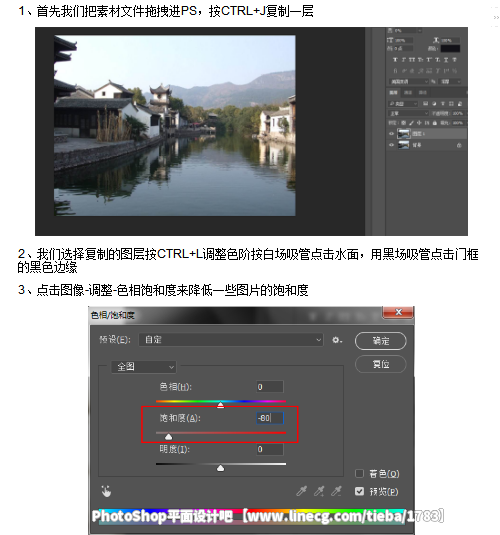This screenshot has width=500, height=535.
Task: Filter layers by shape layers icon
Action: tap(451, 104)
